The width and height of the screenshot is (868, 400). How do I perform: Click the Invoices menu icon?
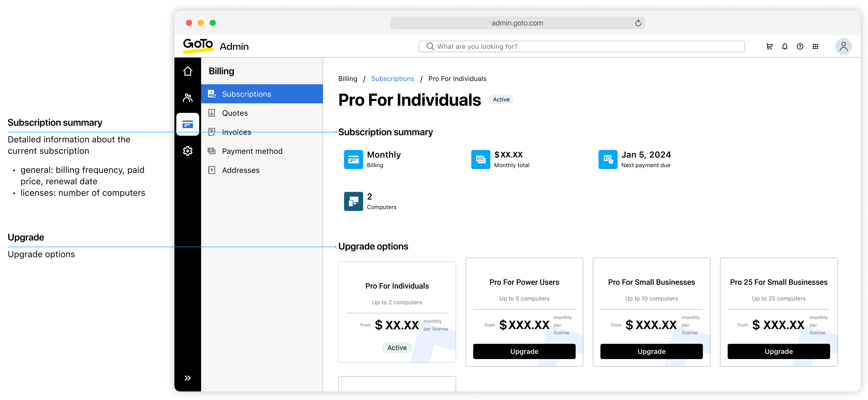[212, 132]
